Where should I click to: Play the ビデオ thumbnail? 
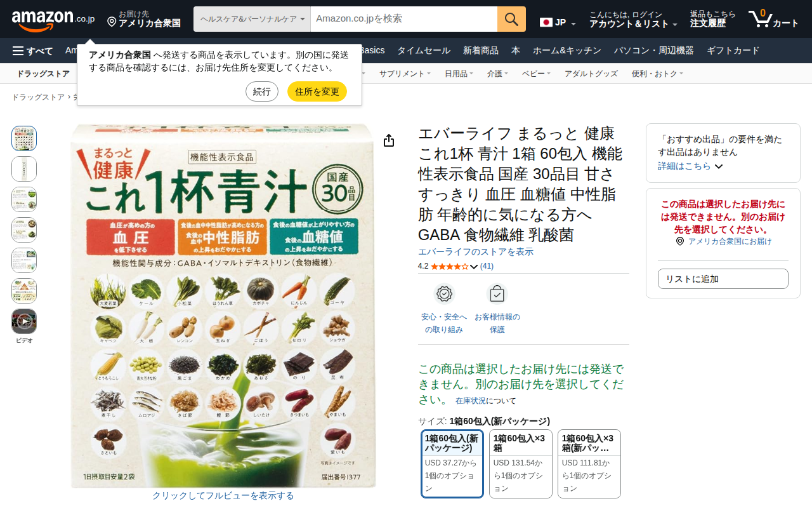tap(24, 321)
